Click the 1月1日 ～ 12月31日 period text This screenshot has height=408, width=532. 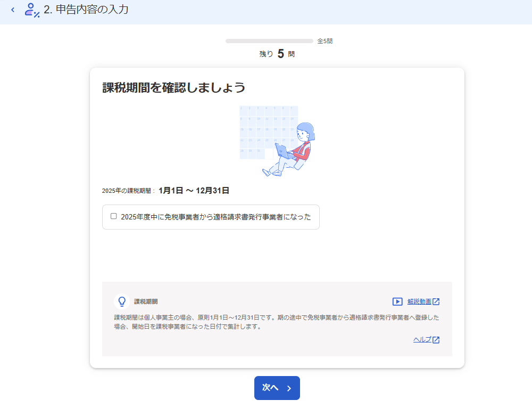[194, 191]
